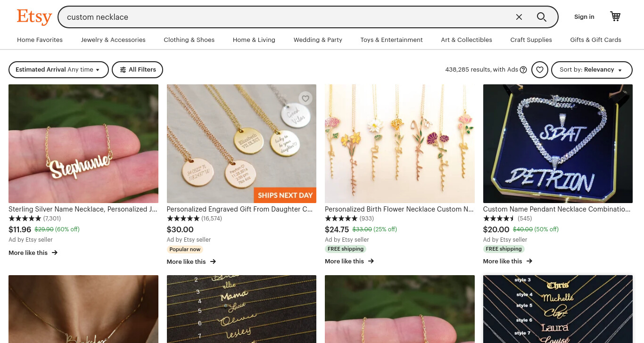The image size is (644, 343).
Task: Open Custom Name Pendant Necklace image
Action: tap(558, 144)
